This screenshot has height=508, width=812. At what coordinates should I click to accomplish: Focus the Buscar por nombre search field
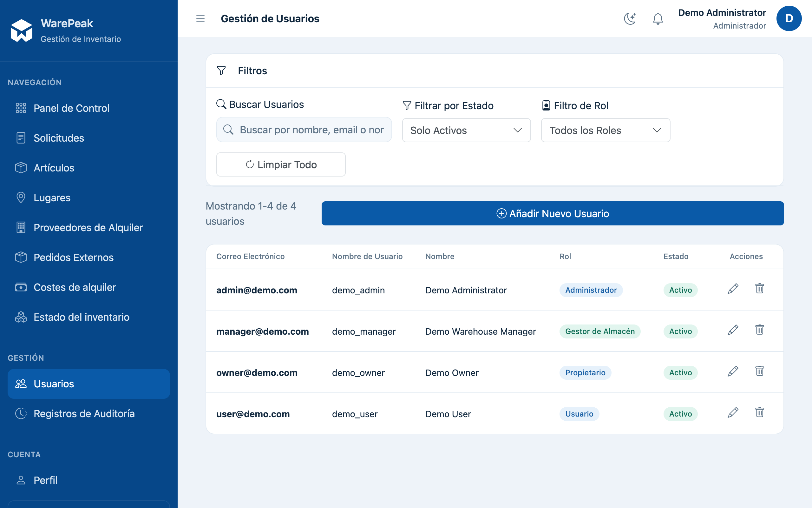point(304,130)
